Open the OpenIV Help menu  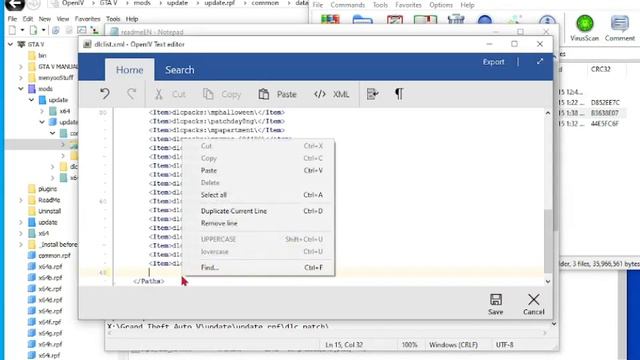132,19
